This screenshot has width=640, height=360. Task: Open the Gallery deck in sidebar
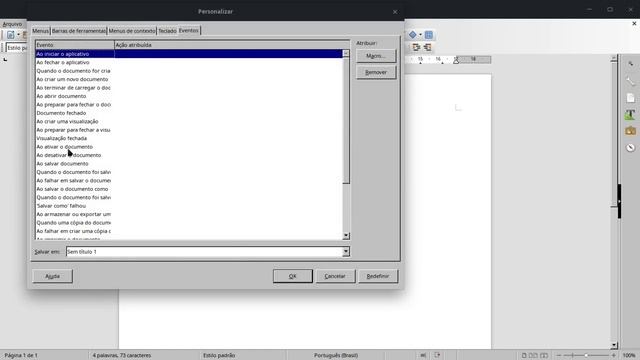pos(630,131)
